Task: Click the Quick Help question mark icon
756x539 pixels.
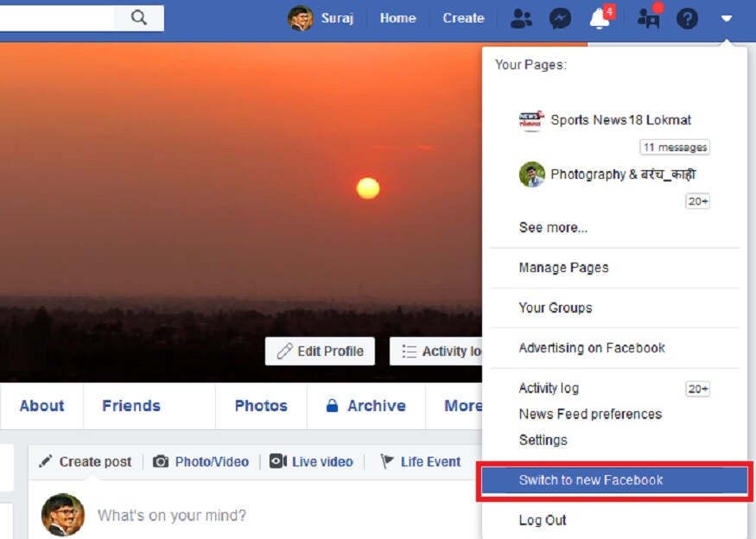Action: 687,18
